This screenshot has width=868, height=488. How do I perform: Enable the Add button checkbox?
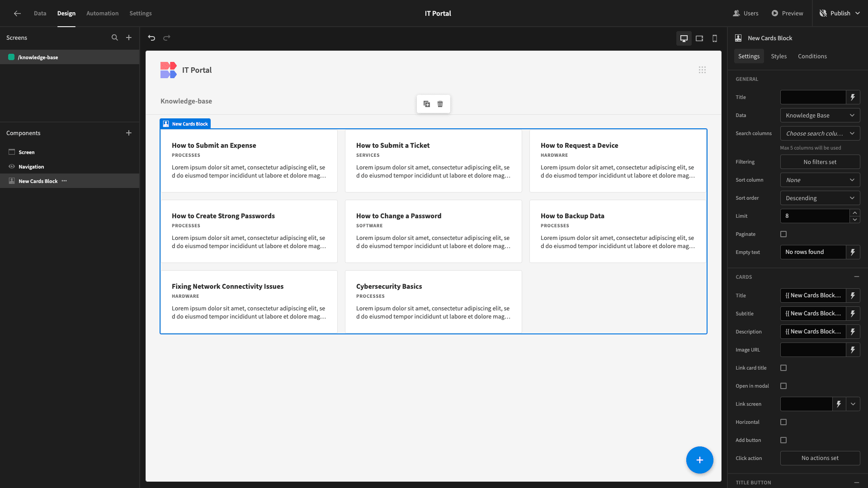tap(783, 440)
